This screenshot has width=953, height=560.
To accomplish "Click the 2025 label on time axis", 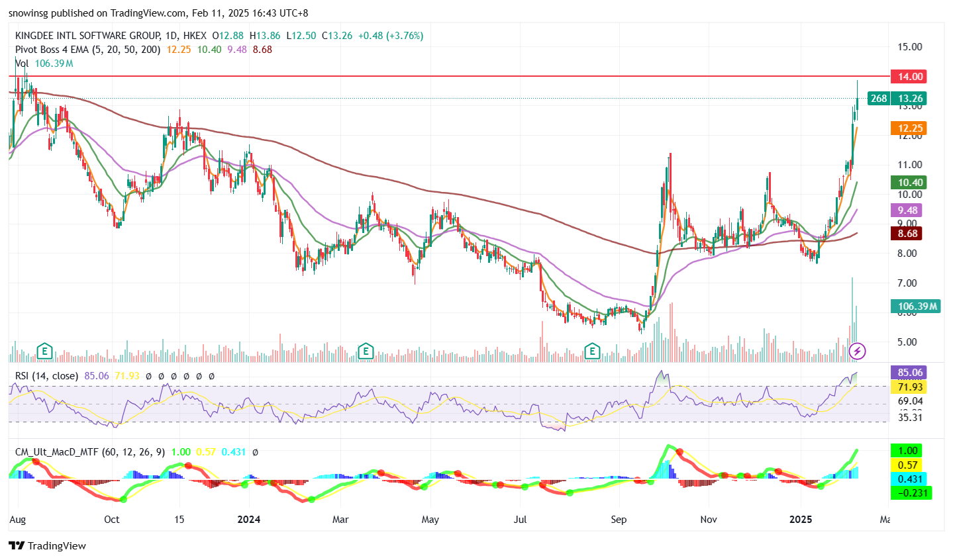I will point(801,520).
